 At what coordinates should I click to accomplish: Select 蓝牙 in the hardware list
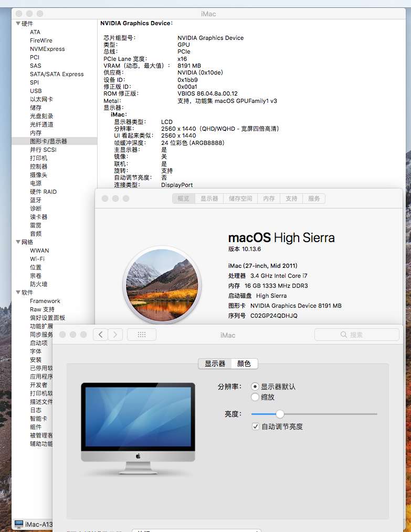pyautogui.click(x=36, y=200)
